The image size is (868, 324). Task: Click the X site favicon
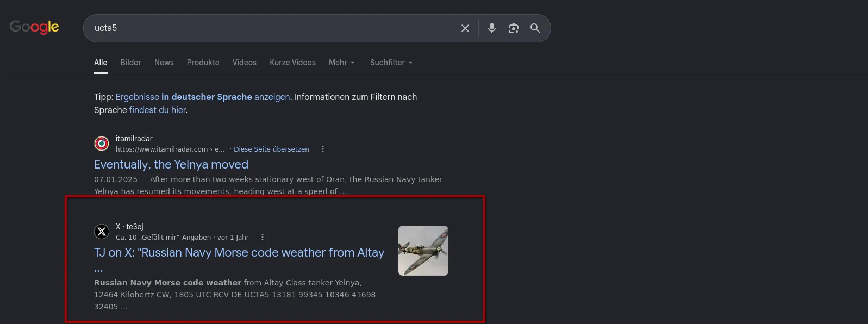(102, 232)
